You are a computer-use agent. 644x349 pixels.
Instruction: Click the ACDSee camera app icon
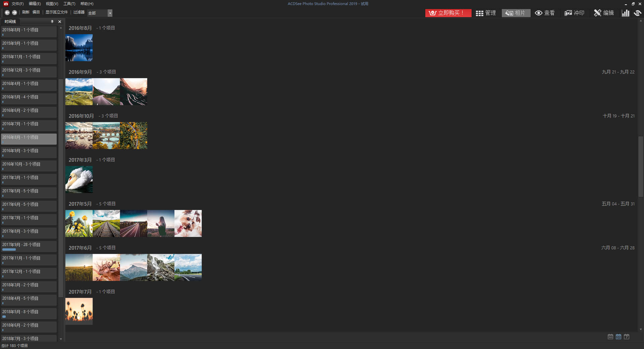pos(6,4)
